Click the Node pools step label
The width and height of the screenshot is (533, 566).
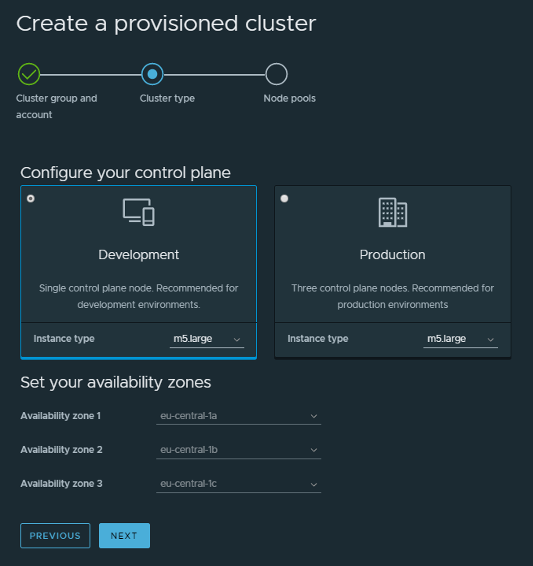click(289, 99)
